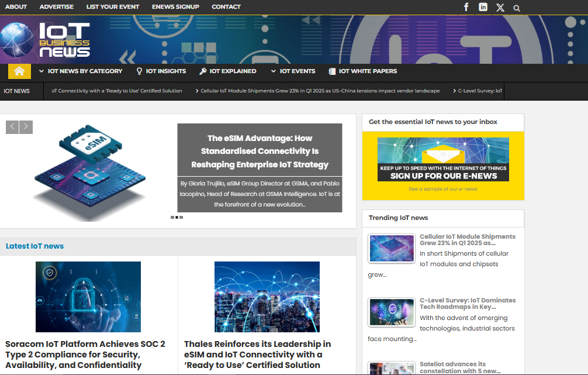The height and width of the screenshot is (375, 588).
Task: Click the yellow Home icon
Action: point(19,71)
